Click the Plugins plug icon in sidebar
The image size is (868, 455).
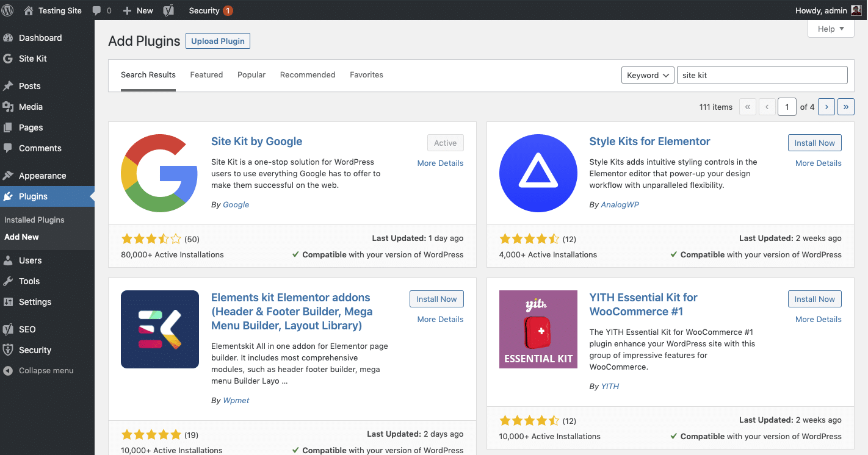pyautogui.click(x=8, y=196)
